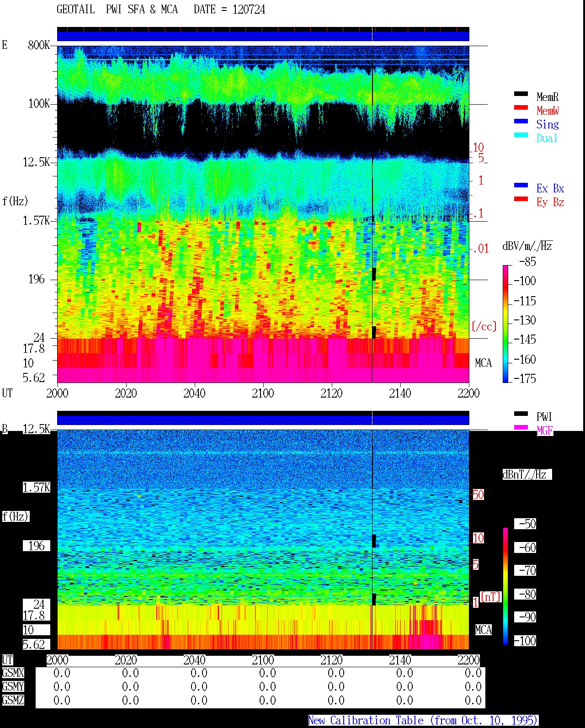This screenshot has height=728, width=585.
Task: Click the Ex Bx legend label
Action: coord(550,188)
